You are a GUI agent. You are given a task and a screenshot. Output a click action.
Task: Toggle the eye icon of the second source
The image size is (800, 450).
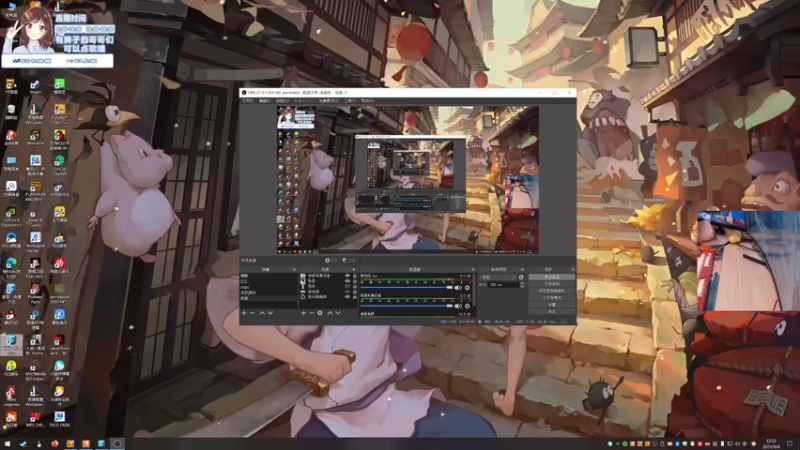(347, 281)
